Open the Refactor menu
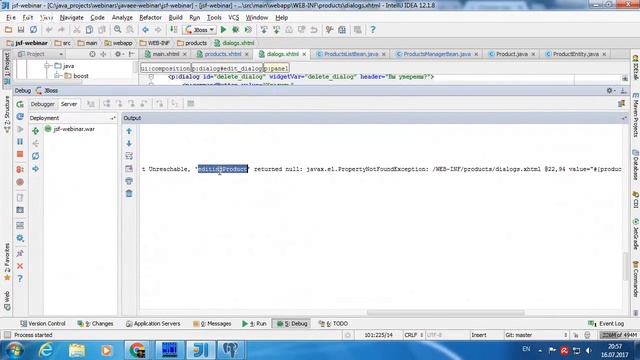 click(x=150, y=18)
